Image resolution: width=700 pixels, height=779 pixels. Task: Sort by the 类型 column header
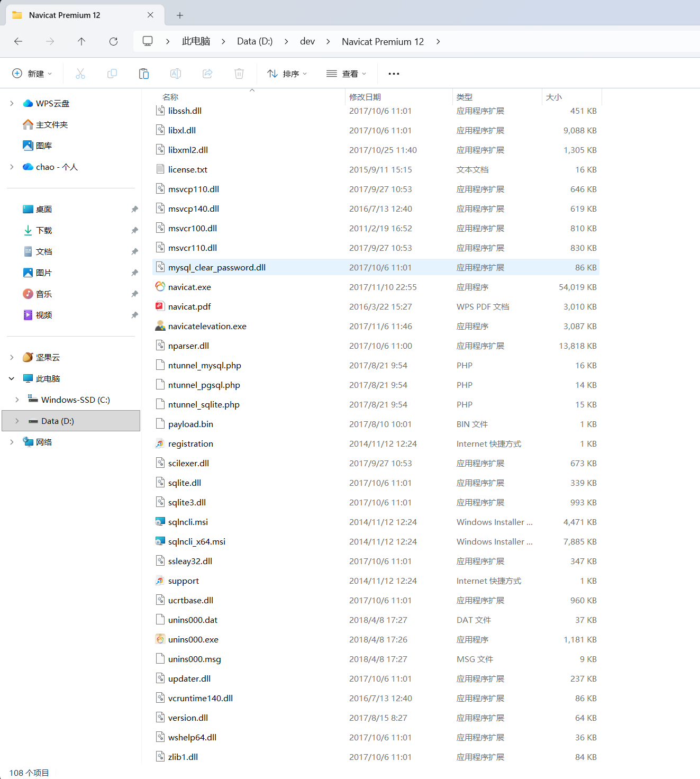[x=465, y=97]
